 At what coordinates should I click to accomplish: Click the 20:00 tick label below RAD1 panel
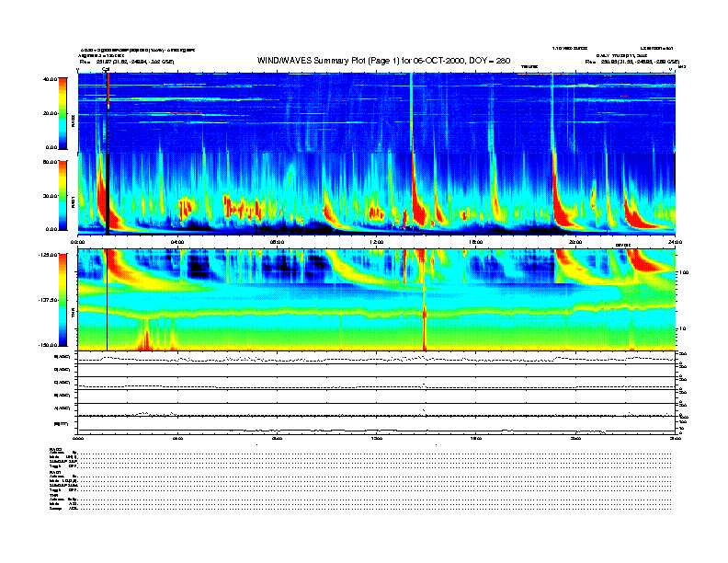click(x=575, y=242)
